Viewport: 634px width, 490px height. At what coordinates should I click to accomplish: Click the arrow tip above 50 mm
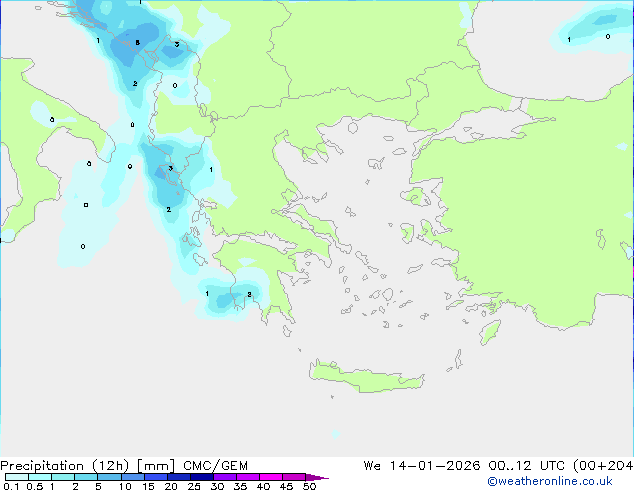click(317, 477)
